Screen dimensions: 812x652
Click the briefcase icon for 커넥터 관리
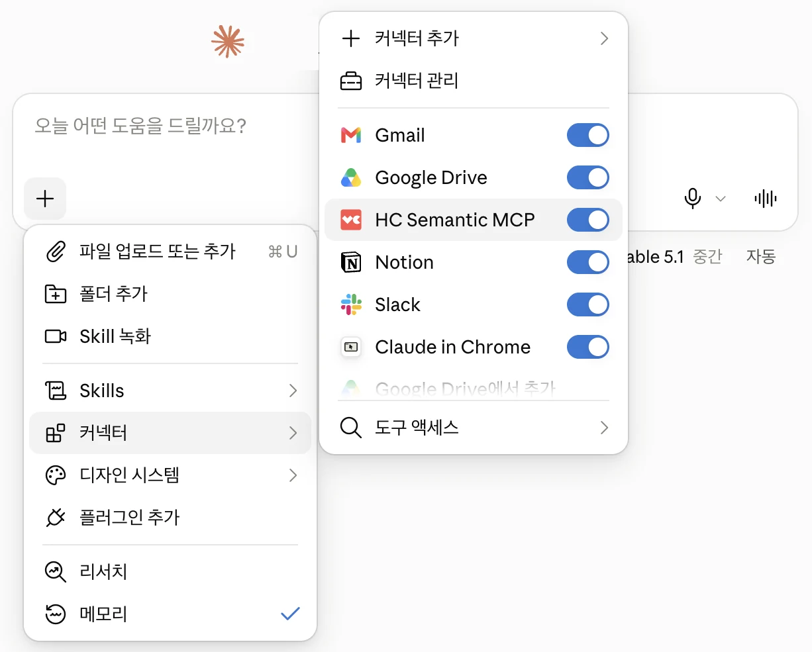pos(351,81)
